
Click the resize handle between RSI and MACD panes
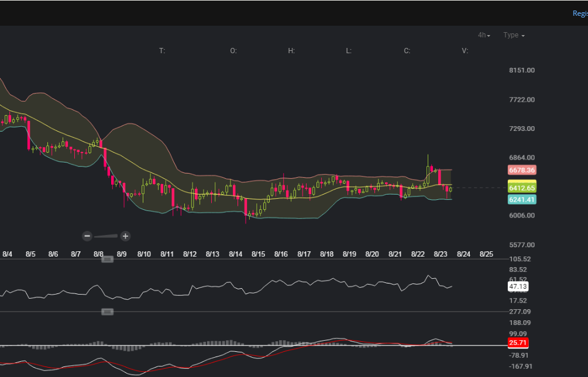[x=107, y=312]
